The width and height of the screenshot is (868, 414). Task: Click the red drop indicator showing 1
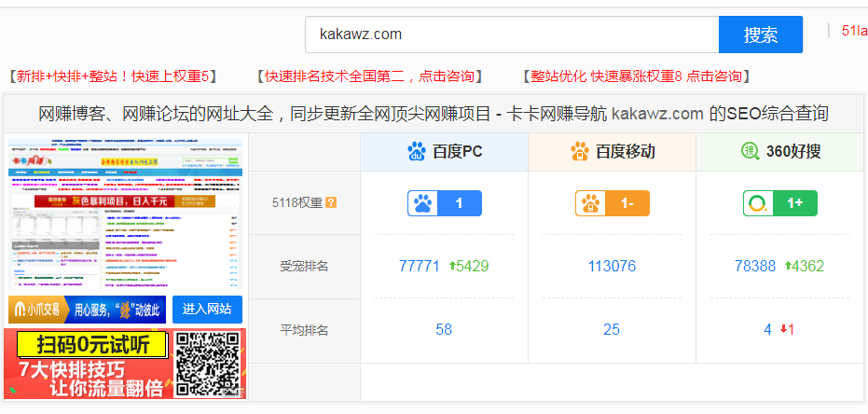pyautogui.click(x=787, y=330)
